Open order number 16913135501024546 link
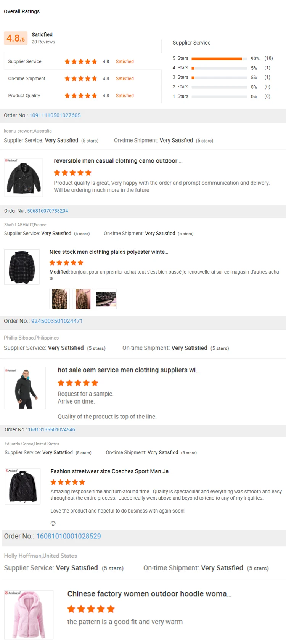This screenshot has width=286, height=644. tap(51, 429)
